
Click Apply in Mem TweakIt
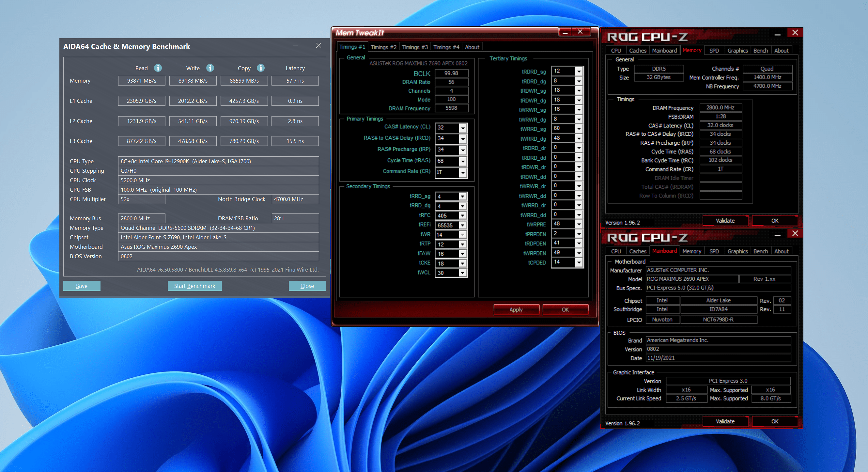click(516, 309)
